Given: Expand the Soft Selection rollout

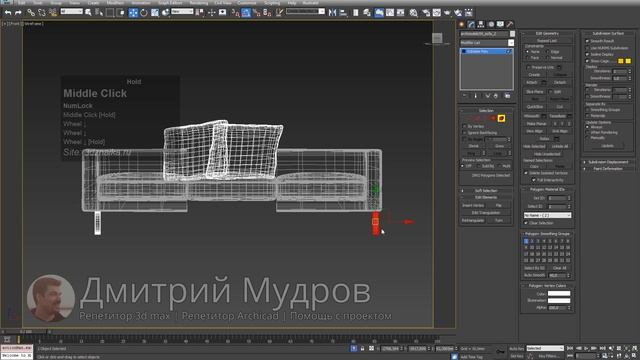Looking at the screenshot, I should coord(486,191).
